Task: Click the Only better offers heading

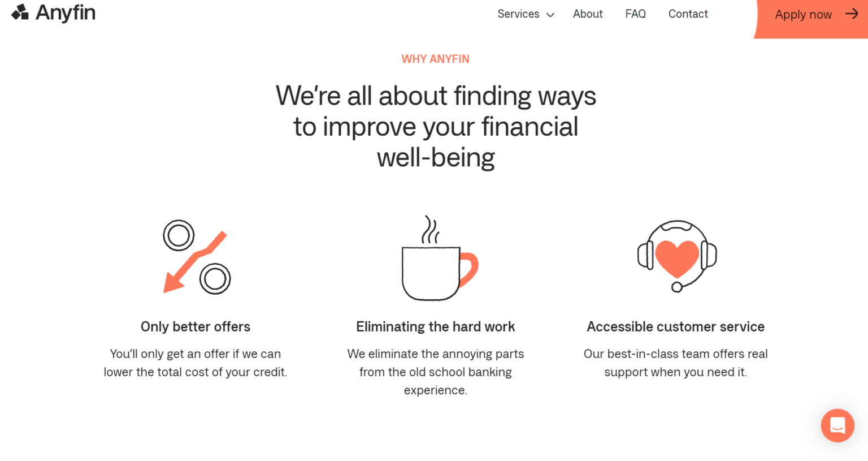Action: pos(196,326)
